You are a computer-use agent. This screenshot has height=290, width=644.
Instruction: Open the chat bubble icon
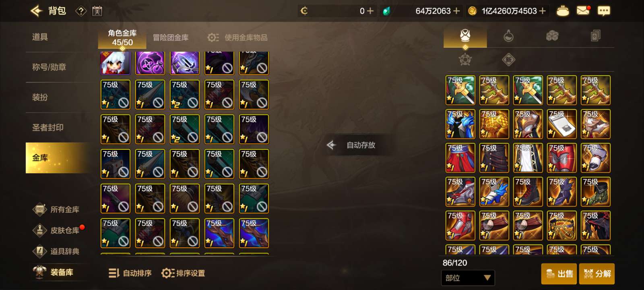pos(604,11)
